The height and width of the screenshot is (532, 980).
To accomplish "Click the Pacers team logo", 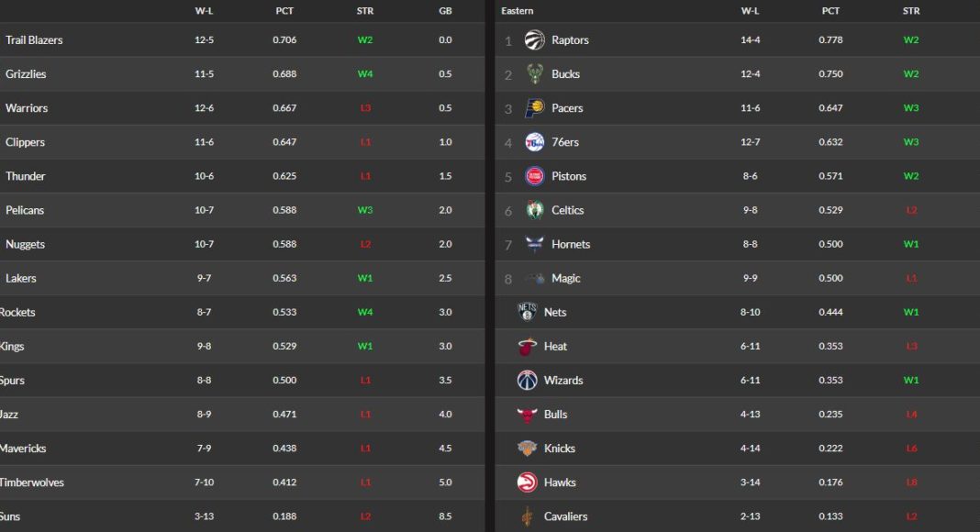I will (x=534, y=108).
